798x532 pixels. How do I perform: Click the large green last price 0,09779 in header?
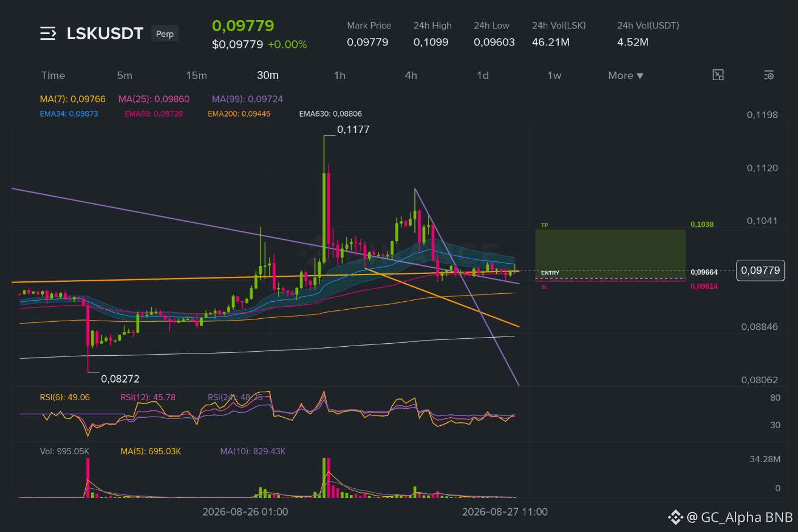tap(243, 26)
